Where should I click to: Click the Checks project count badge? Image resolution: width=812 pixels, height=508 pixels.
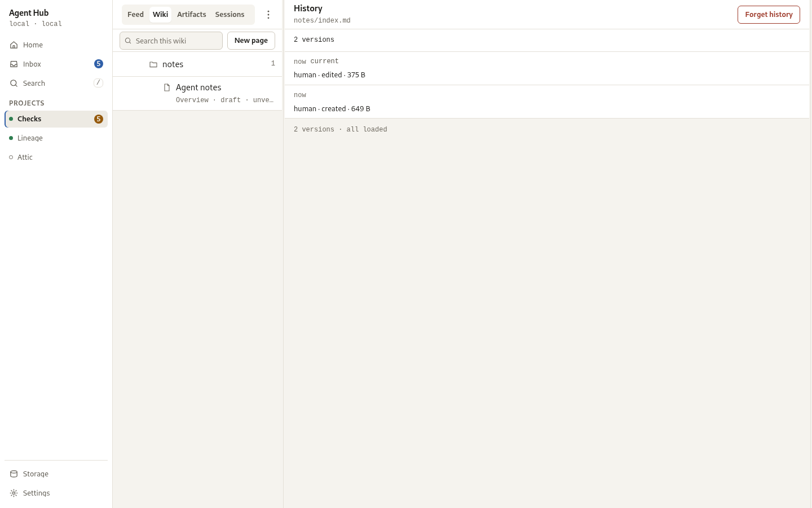[x=99, y=119]
